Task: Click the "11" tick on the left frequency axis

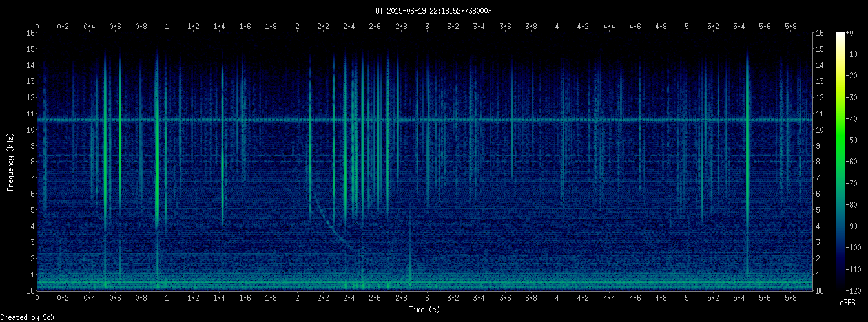Action: tap(30, 113)
